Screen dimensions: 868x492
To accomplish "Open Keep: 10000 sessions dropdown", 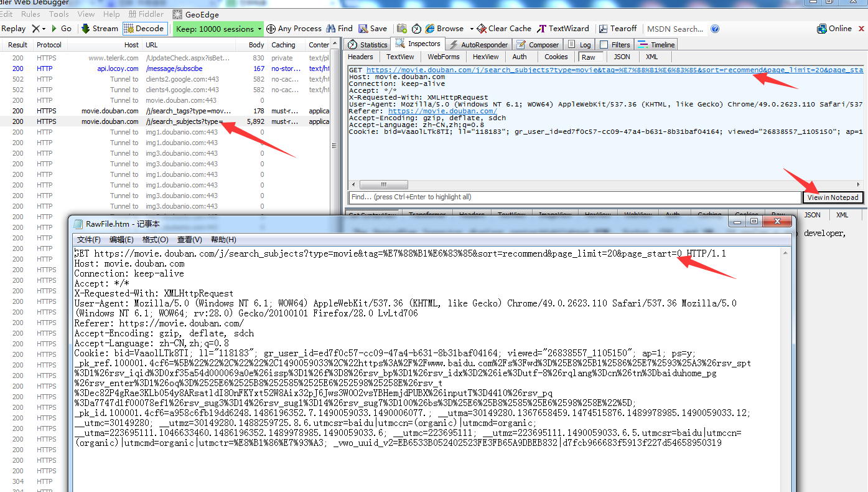I will click(218, 29).
